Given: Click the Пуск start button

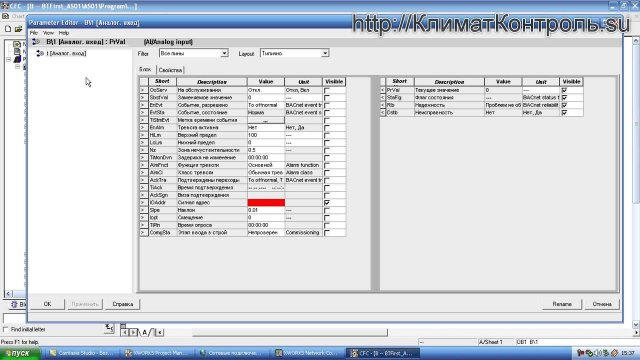Looking at the screenshot, I should (x=19, y=353).
